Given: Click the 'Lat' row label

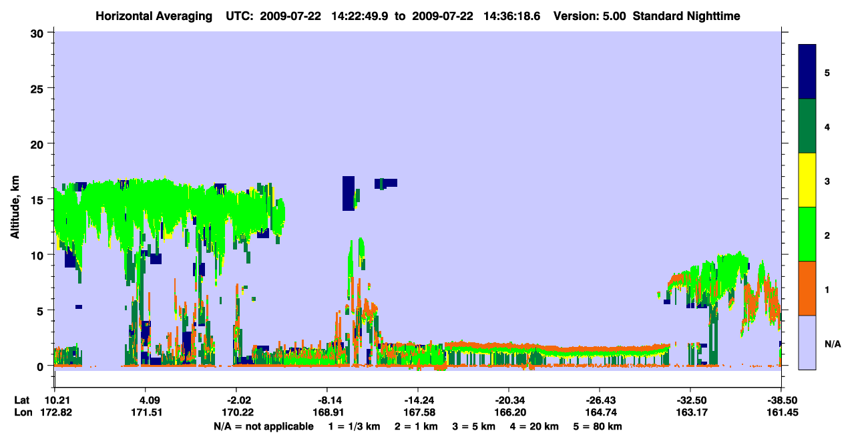Looking at the screenshot, I should click(21, 400).
